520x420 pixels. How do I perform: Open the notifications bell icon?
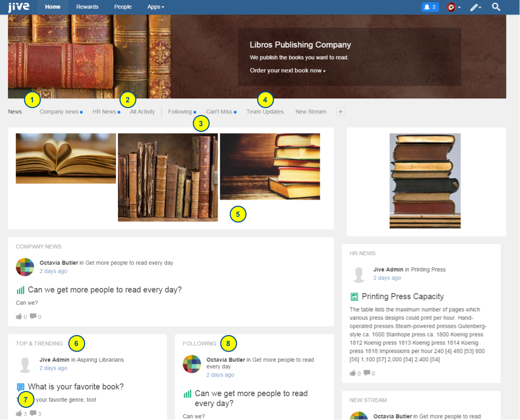coord(430,7)
